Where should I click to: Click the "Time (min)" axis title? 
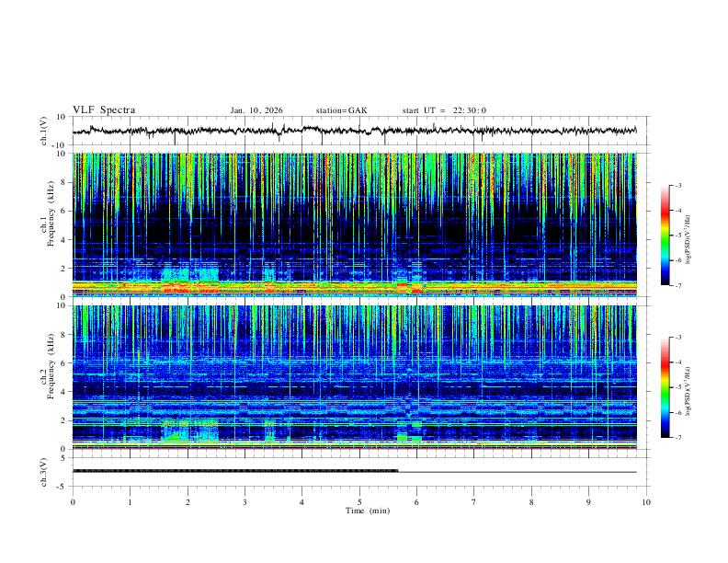pos(368,511)
